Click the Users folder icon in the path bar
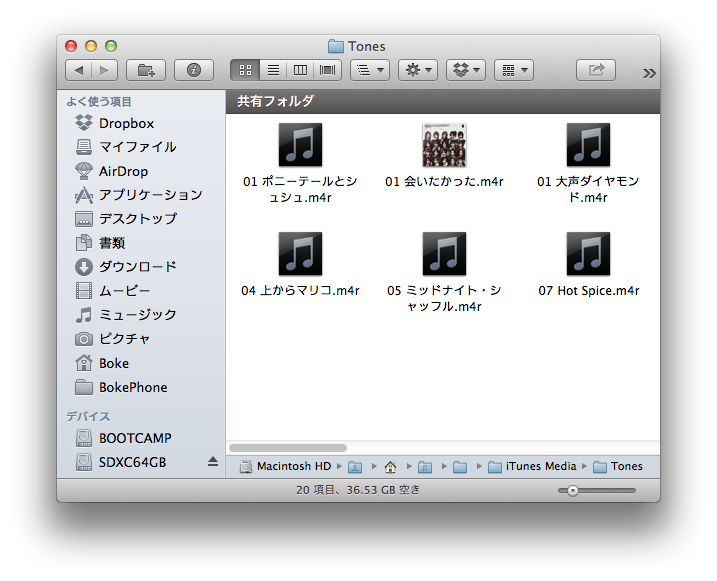The height and width of the screenshot is (581, 717). pyautogui.click(x=355, y=467)
